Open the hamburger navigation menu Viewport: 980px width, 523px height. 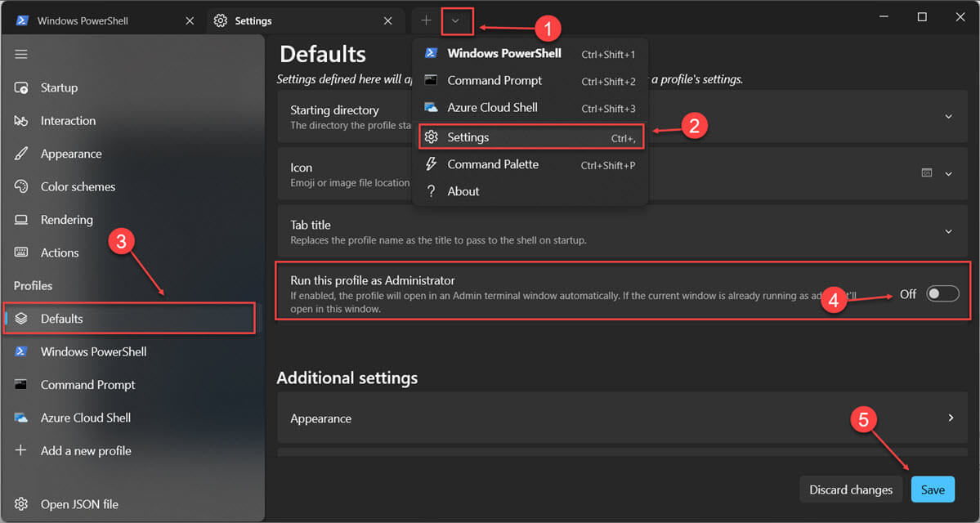[21, 55]
